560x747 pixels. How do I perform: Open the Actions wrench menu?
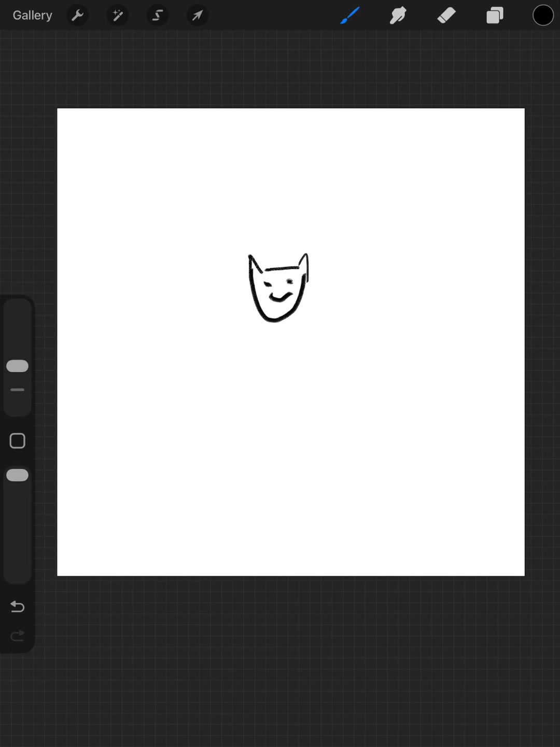[78, 16]
